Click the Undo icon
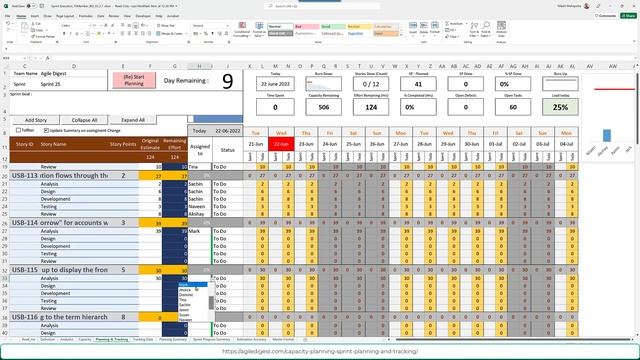The height and width of the screenshot is (360, 640). coord(8,24)
